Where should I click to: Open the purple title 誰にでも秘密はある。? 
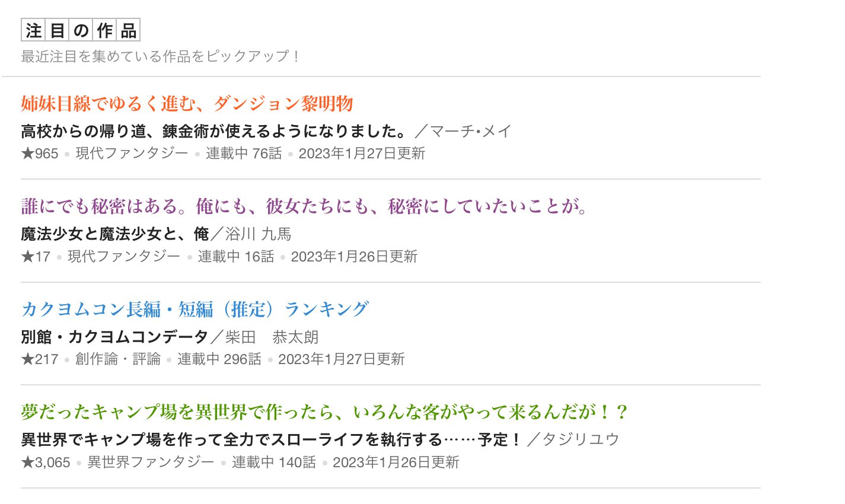click(x=304, y=206)
